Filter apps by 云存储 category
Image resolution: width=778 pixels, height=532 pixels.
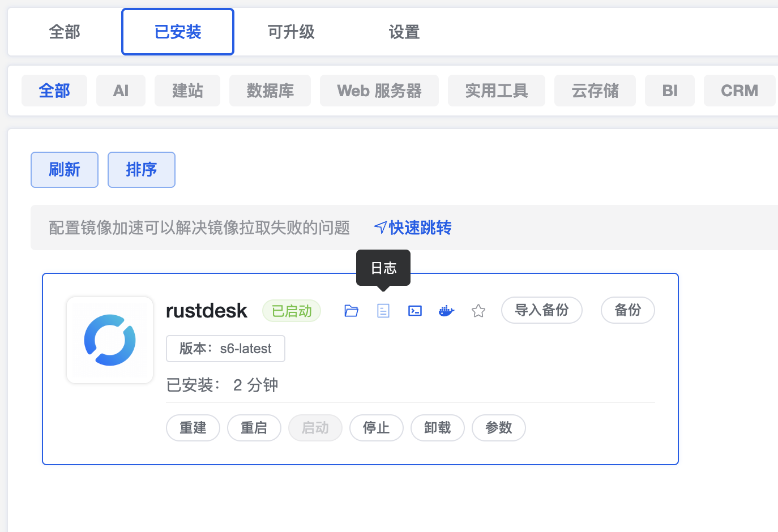[x=595, y=91]
